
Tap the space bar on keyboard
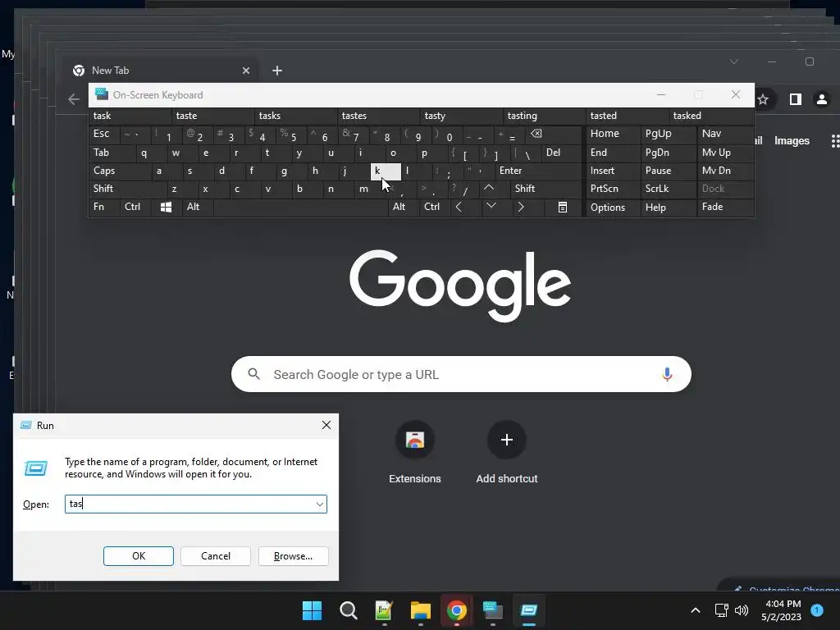tap(300, 207)
